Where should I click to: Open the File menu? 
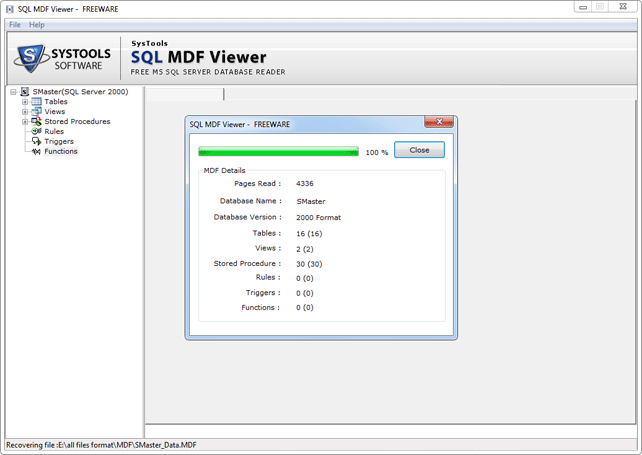pos(15,25)
